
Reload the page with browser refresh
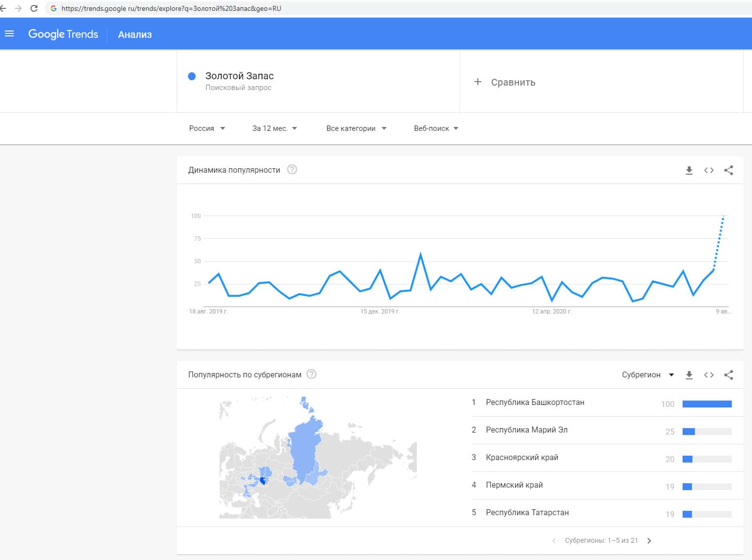(34, 8)
